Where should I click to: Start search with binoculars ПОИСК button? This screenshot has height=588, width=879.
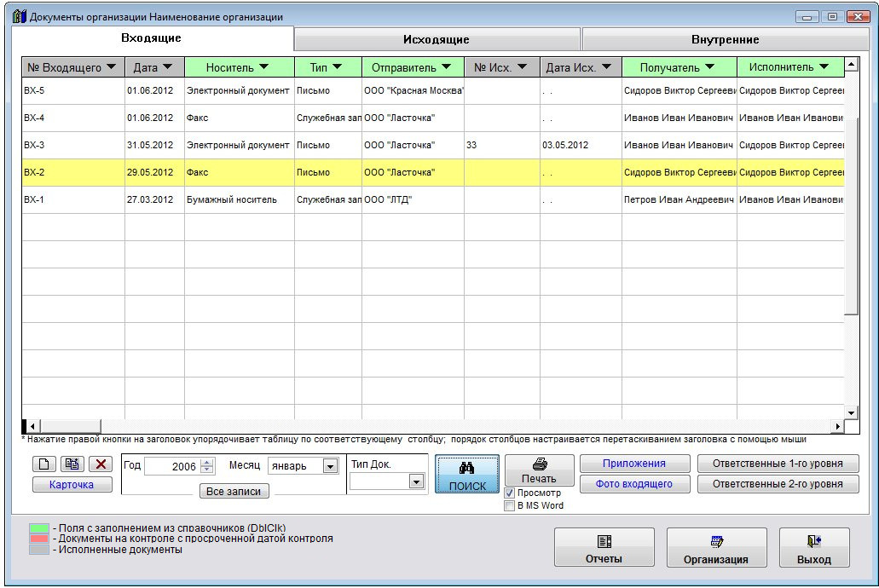[x=467, y=475]
